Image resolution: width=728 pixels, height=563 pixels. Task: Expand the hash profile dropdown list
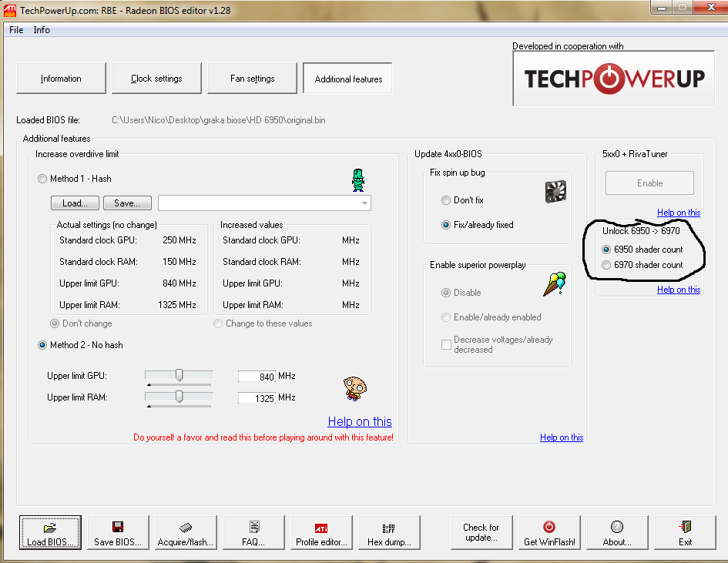364,203
